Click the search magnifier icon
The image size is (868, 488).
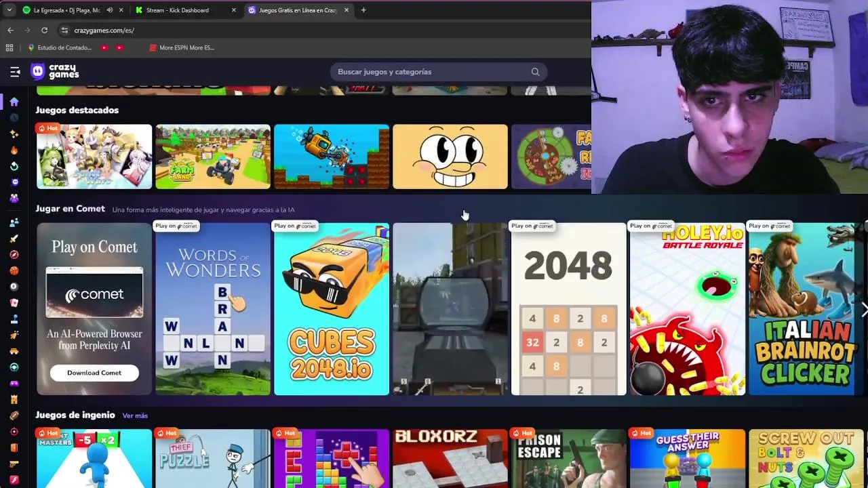coord(535,72)
